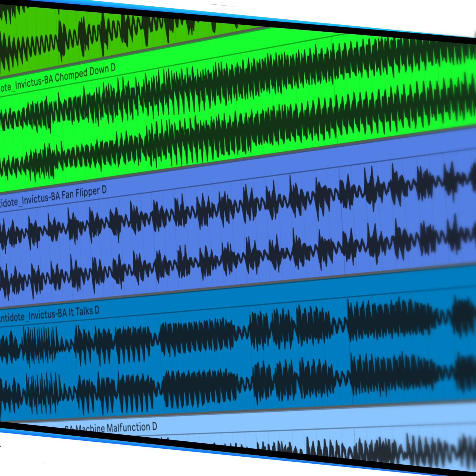Click the Invictus-BA prefix of Fan Flipper clip
This screenshot has height=476, width=476.
(x=40, y=199)
